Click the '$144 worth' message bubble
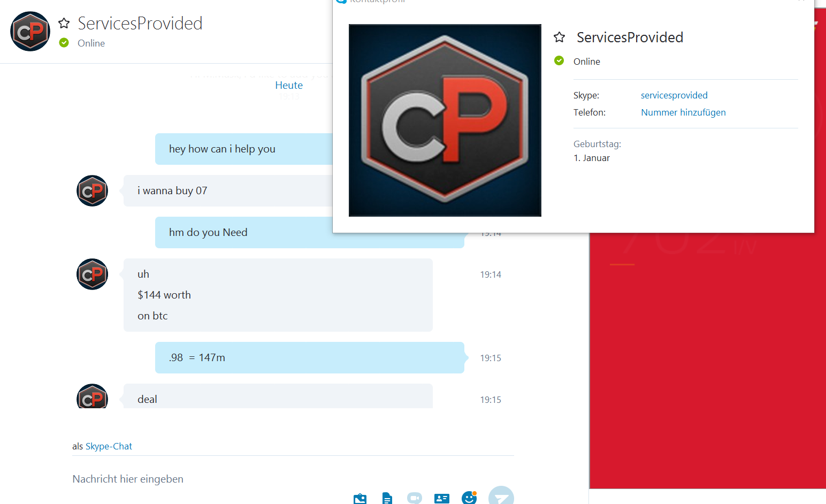826x504 pixels. tap(278, 295)
